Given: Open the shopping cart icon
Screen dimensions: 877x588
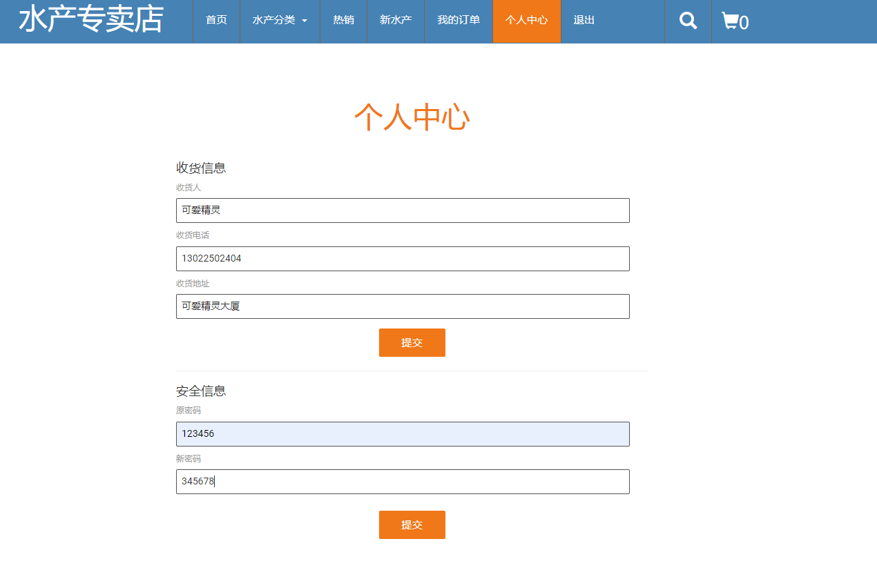Looking at the screenshot, I should coord(731,21).
